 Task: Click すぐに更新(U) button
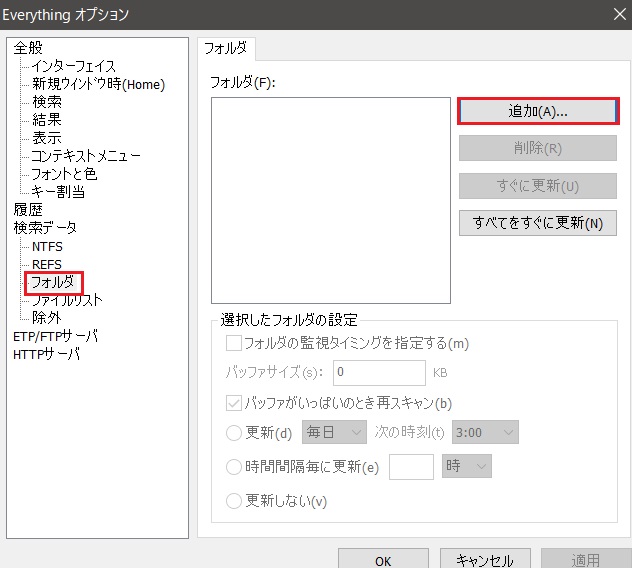coord(538,186)
